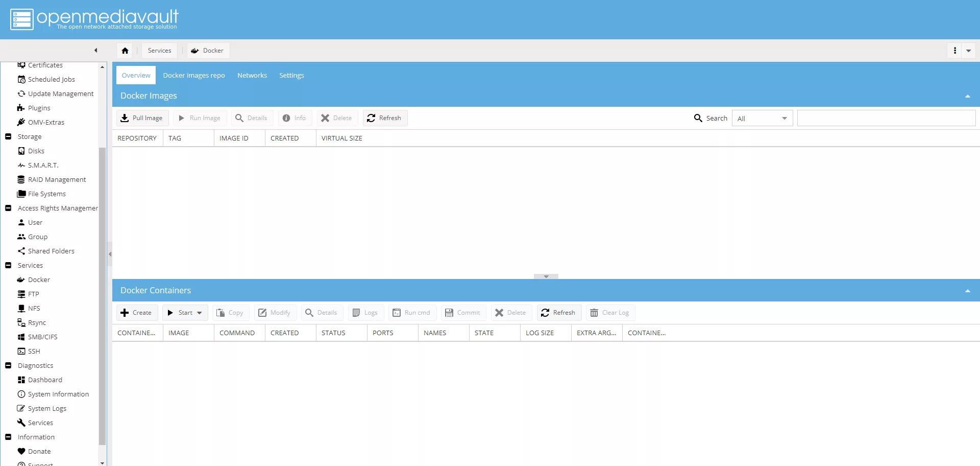This screenshot has height=466, width=980.
Task: Collapse the Services tree section
Action: pos(8,265)
